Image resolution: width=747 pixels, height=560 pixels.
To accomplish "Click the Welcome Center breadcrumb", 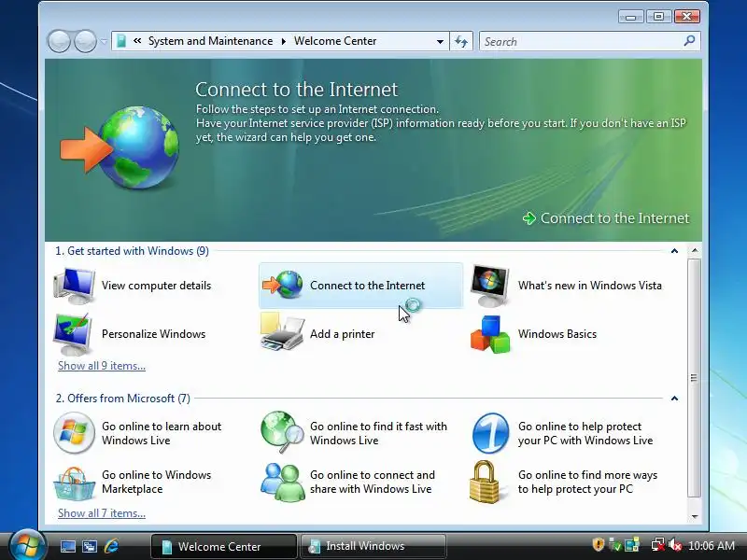I will pos(335,41).
